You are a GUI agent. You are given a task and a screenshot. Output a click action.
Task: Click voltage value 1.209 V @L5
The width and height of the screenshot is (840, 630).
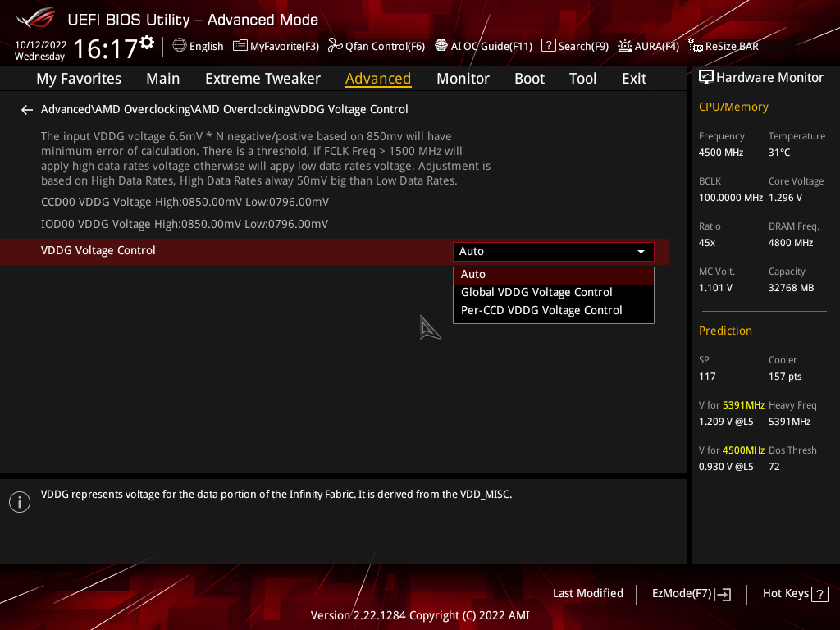(x=726, y=422)
